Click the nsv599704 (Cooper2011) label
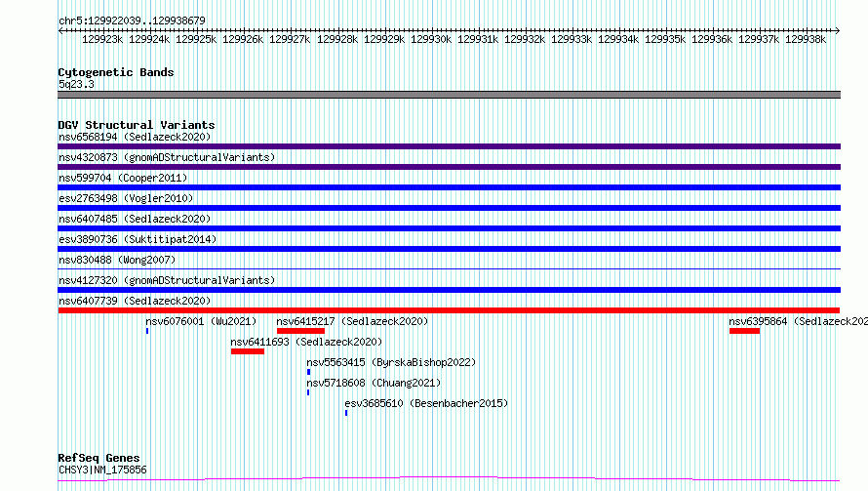Screen dimensions: 868x491 123,178
